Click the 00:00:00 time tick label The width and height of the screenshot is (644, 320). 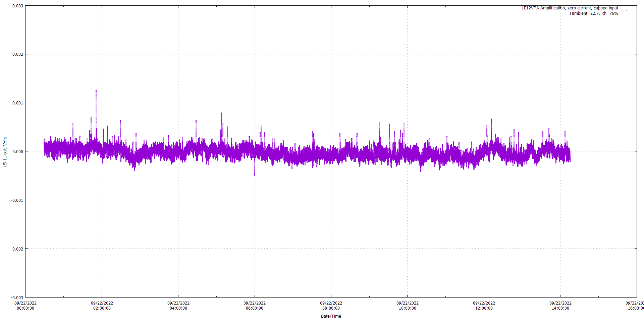click(x=25, y=308)
